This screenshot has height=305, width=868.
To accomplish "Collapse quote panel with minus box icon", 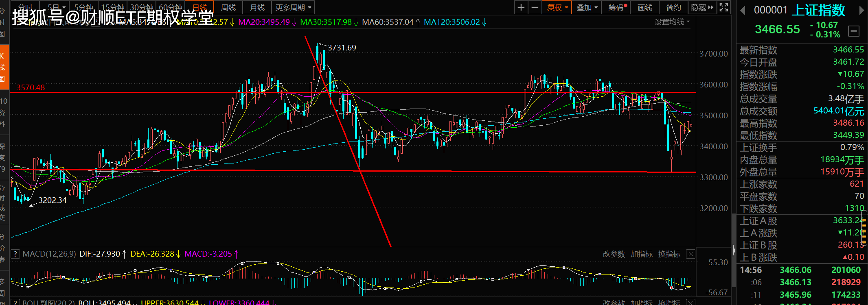I will [x=854, y=31].
